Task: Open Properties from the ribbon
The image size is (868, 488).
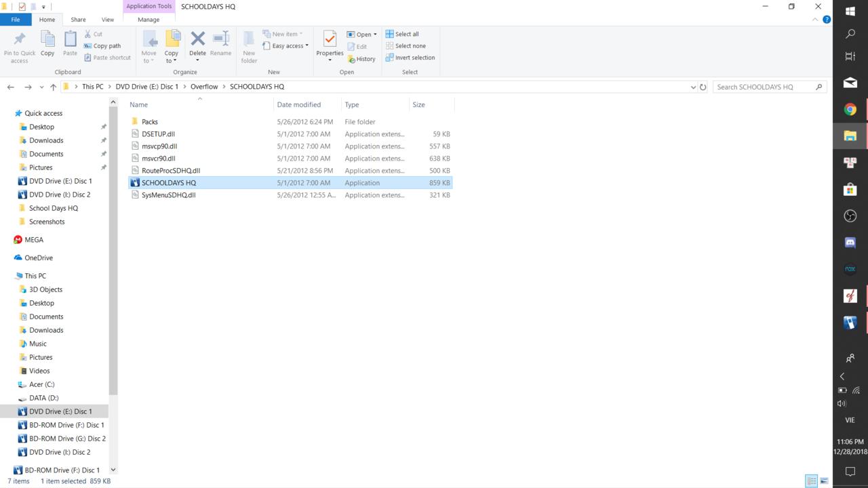Action: pyautogui.click(x=330, y=42)
